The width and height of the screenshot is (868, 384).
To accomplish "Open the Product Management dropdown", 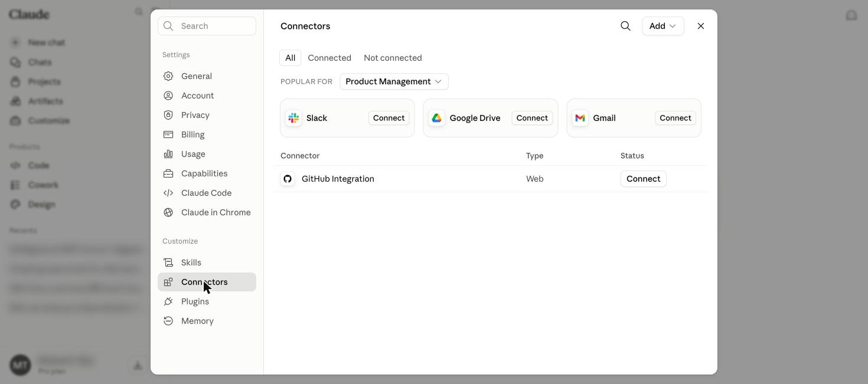I will coord(394,81).
